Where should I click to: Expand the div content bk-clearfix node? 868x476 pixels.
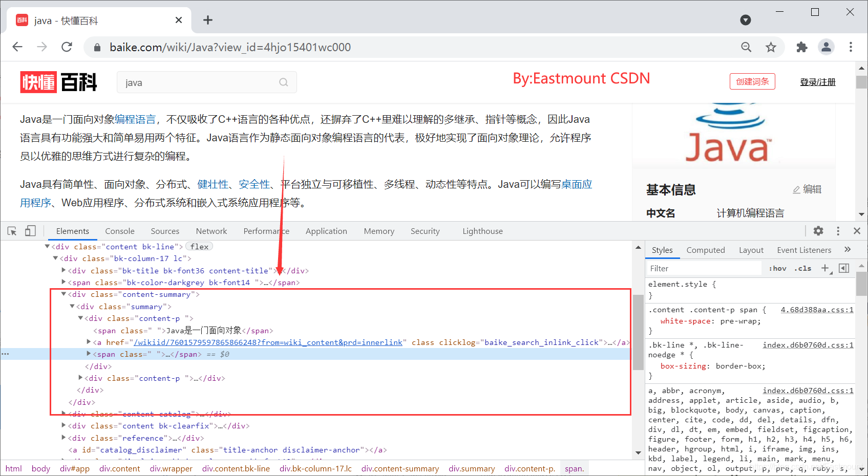63,425
